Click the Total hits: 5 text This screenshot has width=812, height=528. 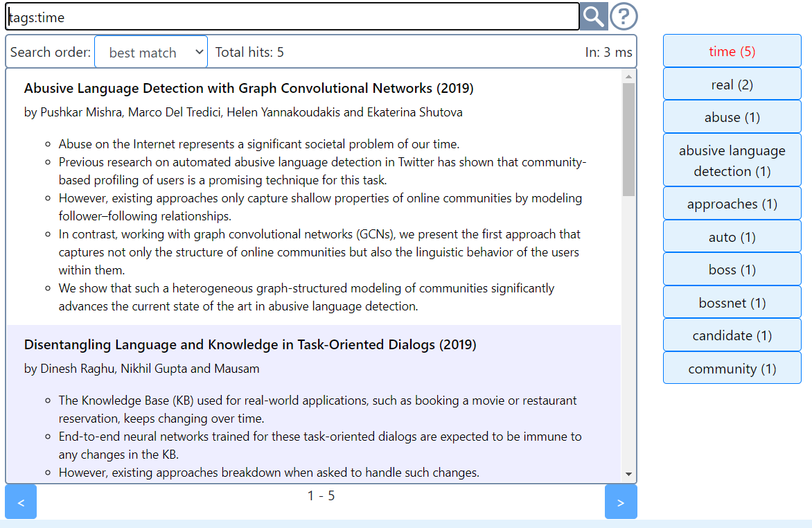249,52
